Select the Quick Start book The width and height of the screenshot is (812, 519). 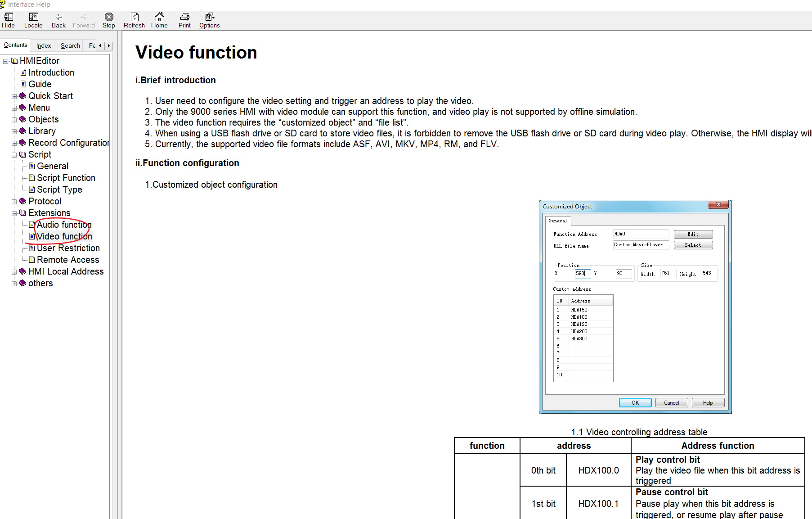coord(50,96)
